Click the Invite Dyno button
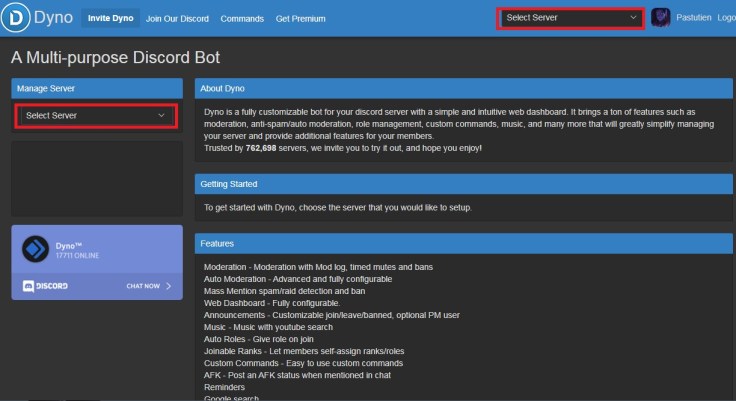 111,18
